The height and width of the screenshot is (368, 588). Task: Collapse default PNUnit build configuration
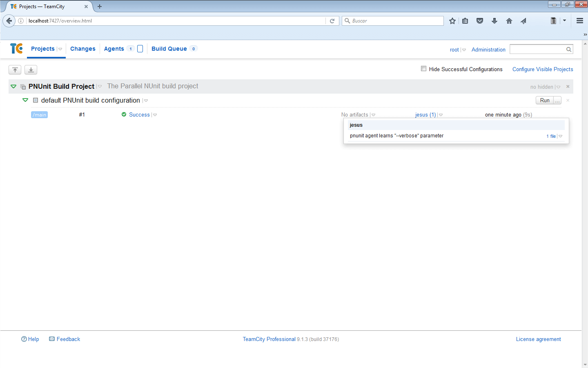coord(25,100)
